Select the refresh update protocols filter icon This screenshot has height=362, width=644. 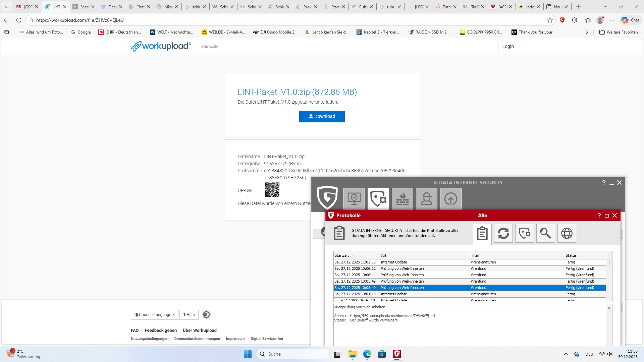[503, 233]
